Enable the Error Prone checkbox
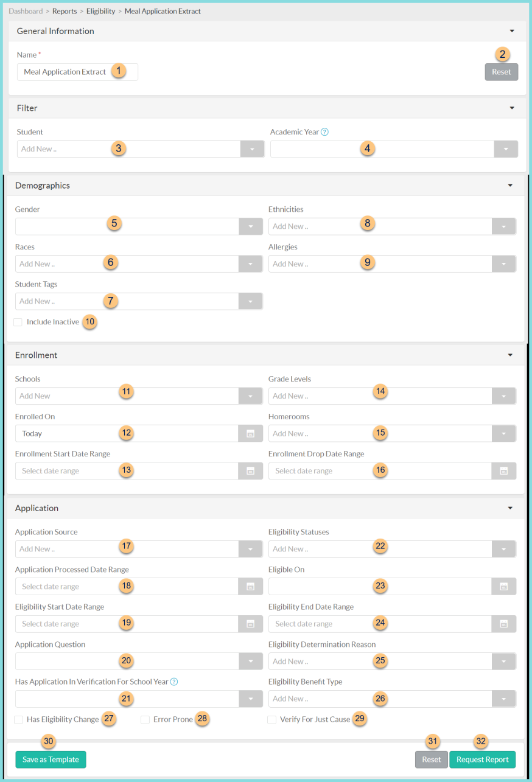 pos(145,719)
